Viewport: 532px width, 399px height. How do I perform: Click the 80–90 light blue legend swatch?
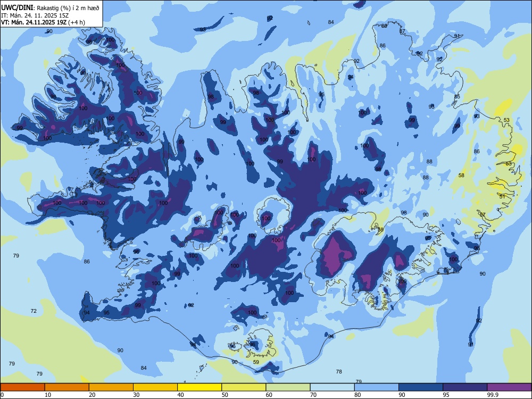[377, 387]
